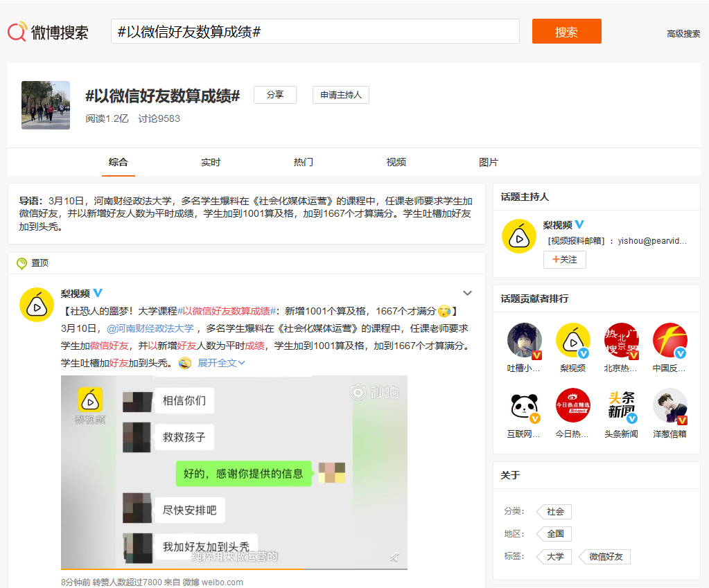
Task: Open contributor 梨视频 avatar in ranking
Action: 573,340
